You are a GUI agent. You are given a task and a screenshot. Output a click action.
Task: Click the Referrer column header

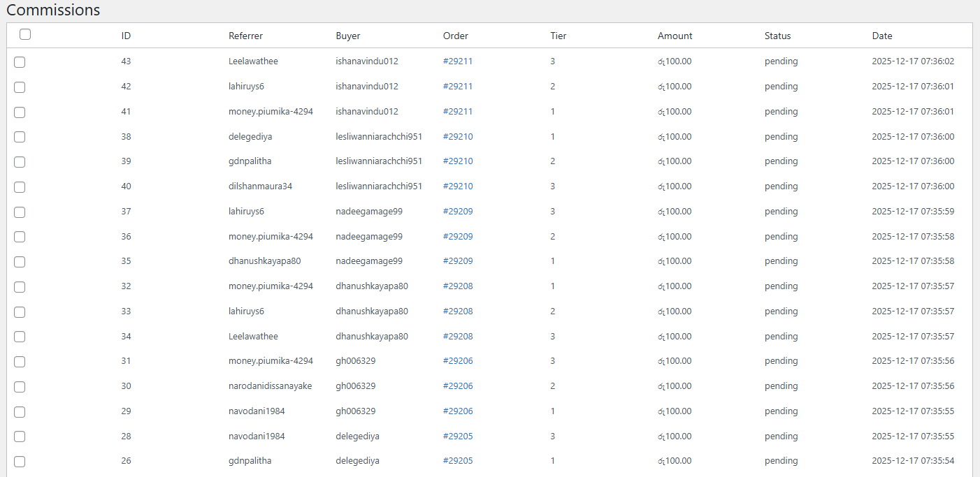tap(245, 36)
